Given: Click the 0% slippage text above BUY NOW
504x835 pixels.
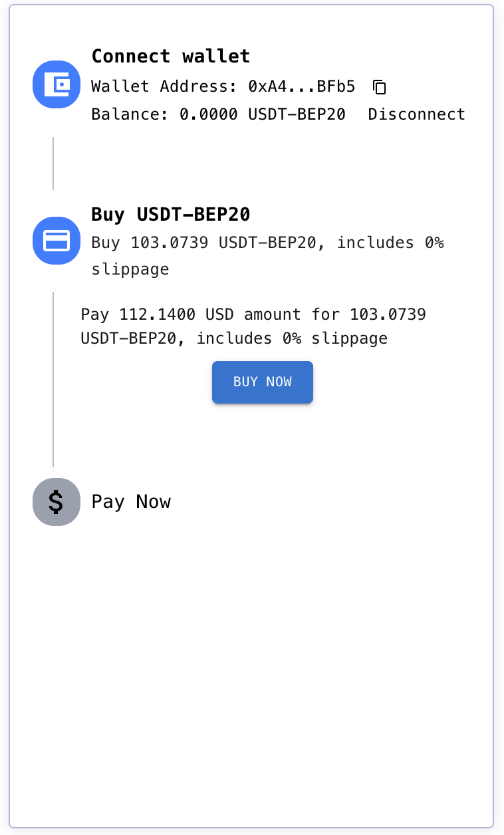Looking at the screenshot, I should [x=334, y=339].
